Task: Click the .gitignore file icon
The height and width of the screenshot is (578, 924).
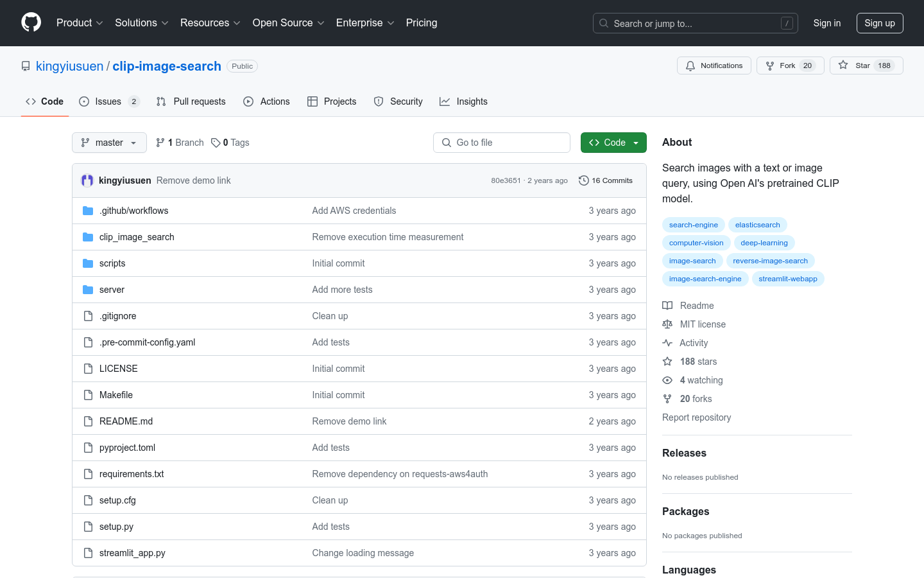Action: click(88, 316)
